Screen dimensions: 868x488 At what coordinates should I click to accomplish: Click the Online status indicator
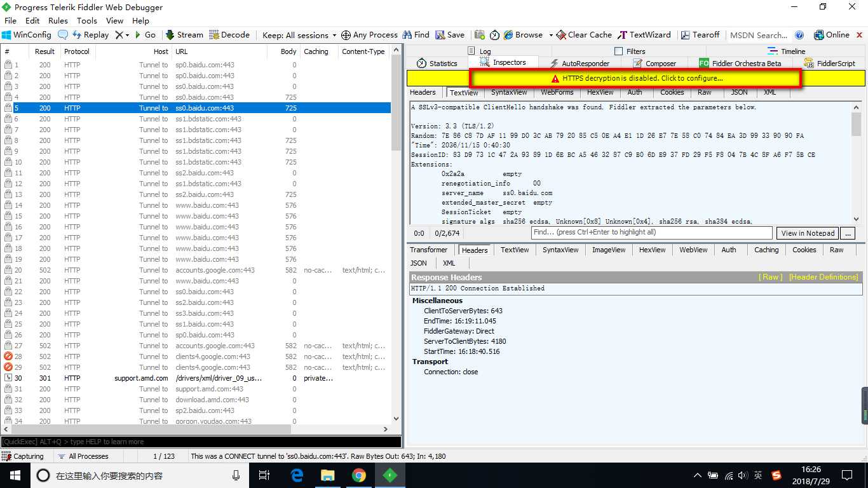click(x=832, y=35)
